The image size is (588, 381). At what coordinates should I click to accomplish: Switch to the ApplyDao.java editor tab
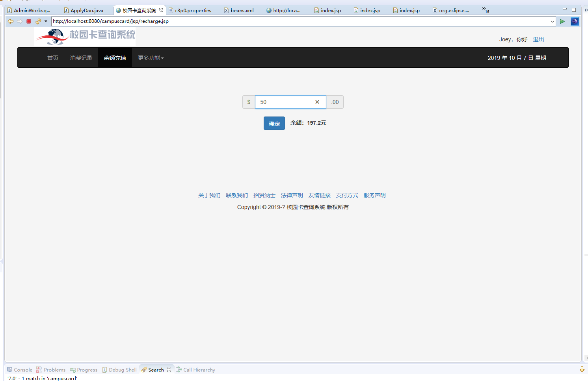tap(87, 10)
